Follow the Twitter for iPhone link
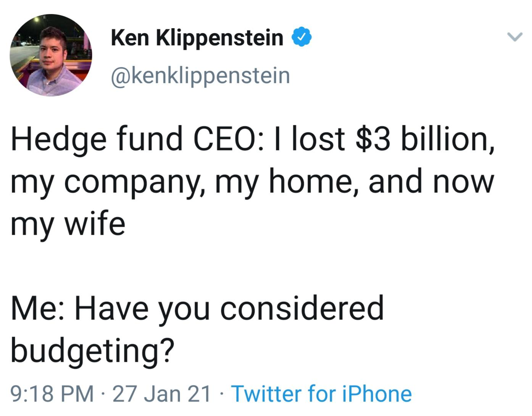Viewport: 532px width, 416px height. tap(321, 393)
